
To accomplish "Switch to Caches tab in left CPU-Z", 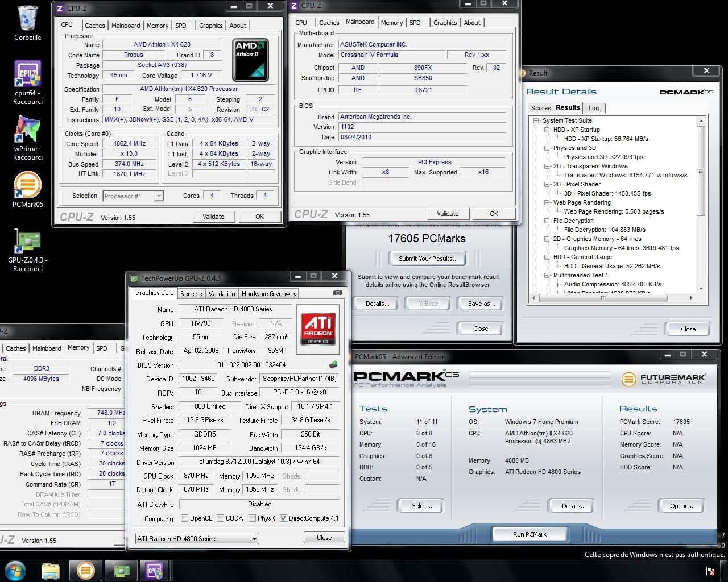I will pyautogui.click(x=94, y=26).
